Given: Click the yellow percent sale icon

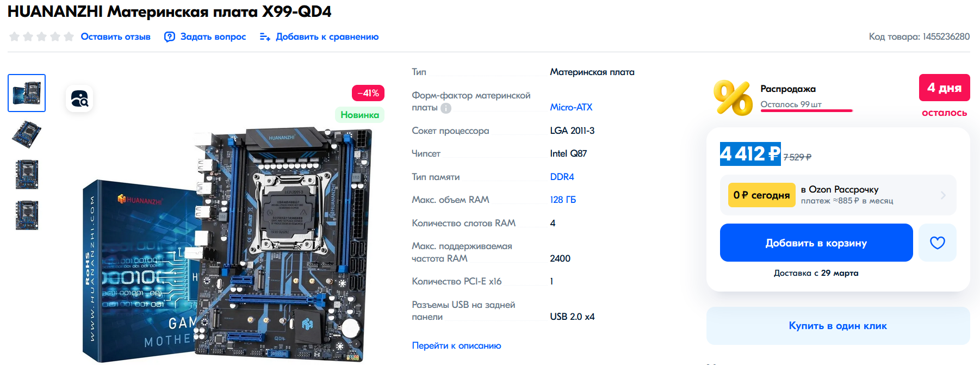Looking at the screenshot, I should coord(733,98).
